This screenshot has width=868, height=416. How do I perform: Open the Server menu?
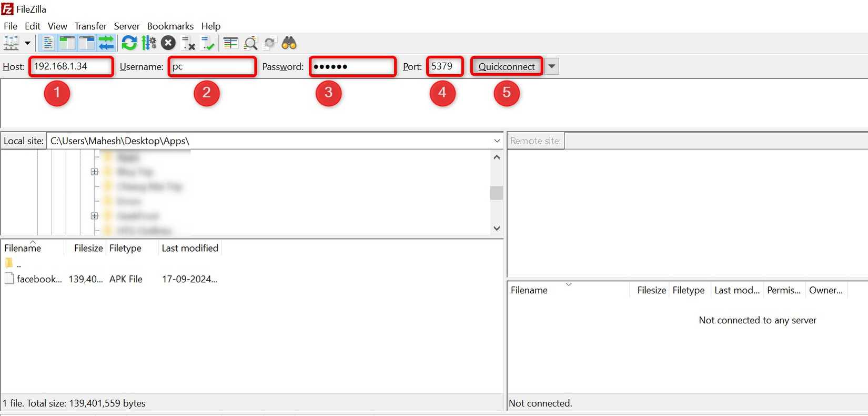127,26
